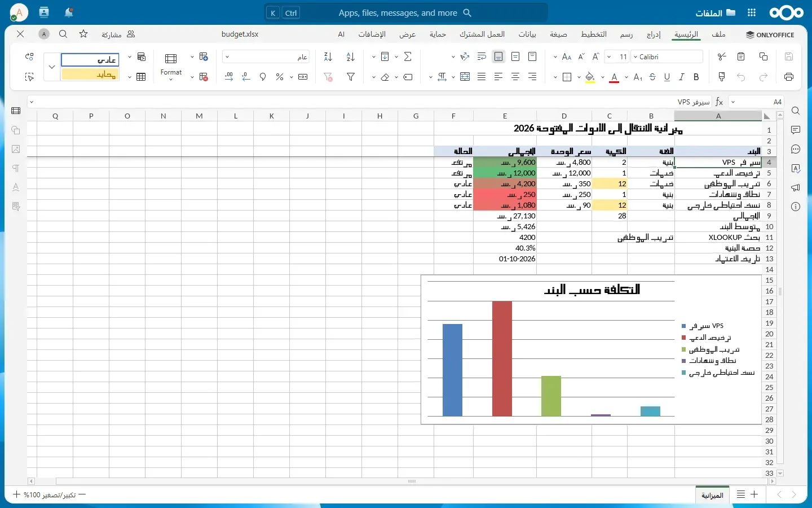Image resolution: width=812 pixels, height=508 pixels.
Task: Open cell settings in the left sidebar
Action: 16,111
